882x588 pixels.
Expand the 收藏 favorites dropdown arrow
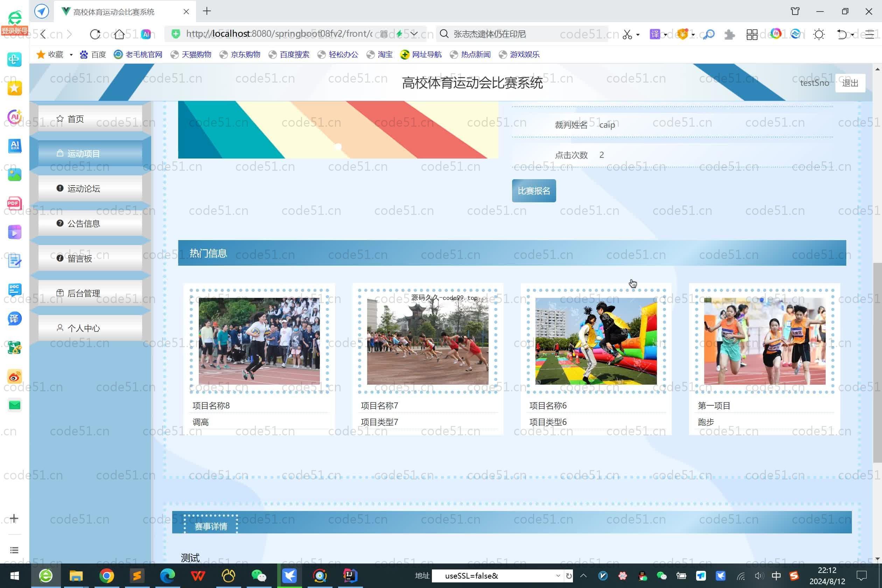click(x=71, y=55)
